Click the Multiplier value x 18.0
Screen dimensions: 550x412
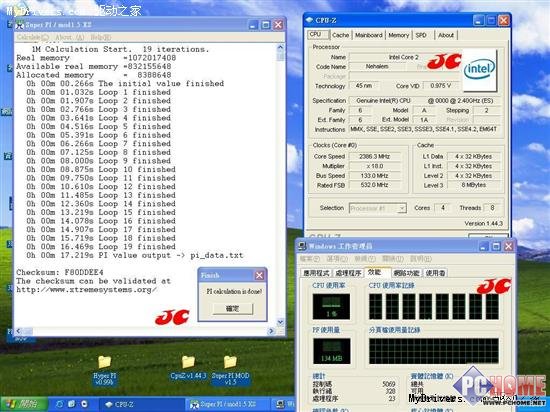click(374, 166)
